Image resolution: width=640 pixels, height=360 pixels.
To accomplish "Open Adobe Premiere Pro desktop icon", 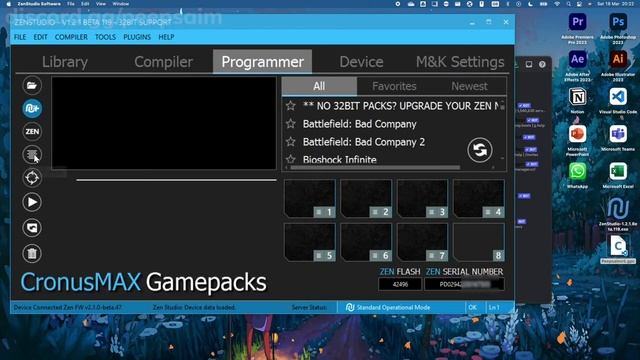I will [577, 22].
